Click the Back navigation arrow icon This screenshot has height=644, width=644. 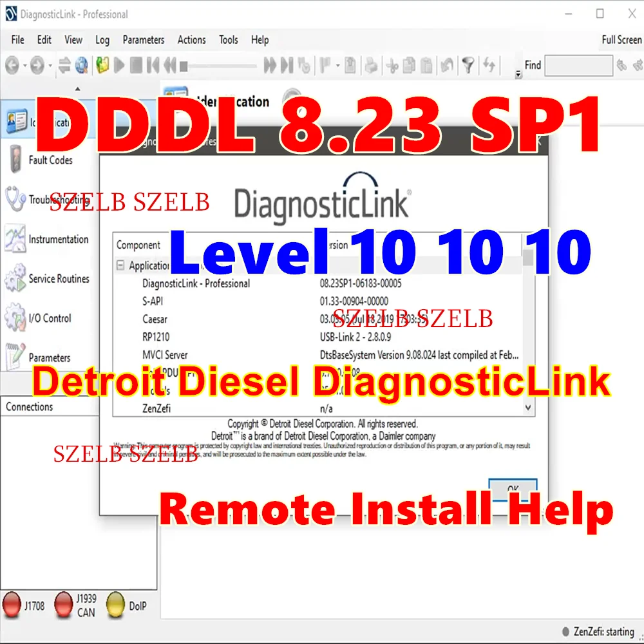coord(12,65)
